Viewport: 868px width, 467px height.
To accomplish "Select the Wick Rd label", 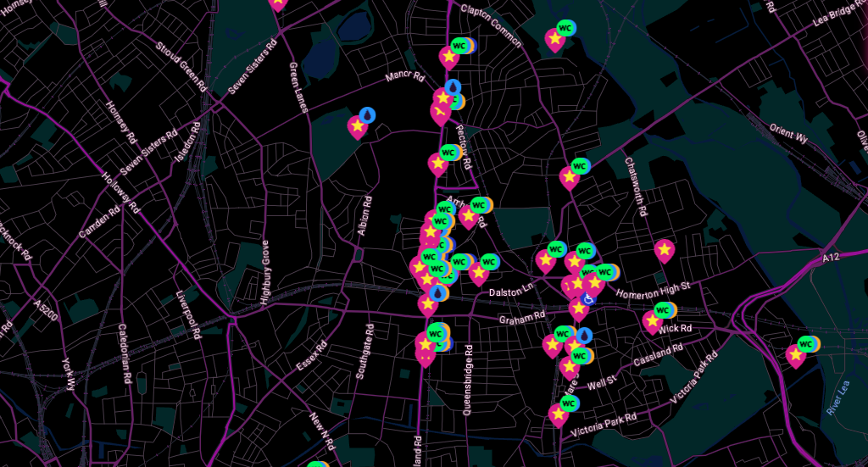I will click(x=675, y=328).
